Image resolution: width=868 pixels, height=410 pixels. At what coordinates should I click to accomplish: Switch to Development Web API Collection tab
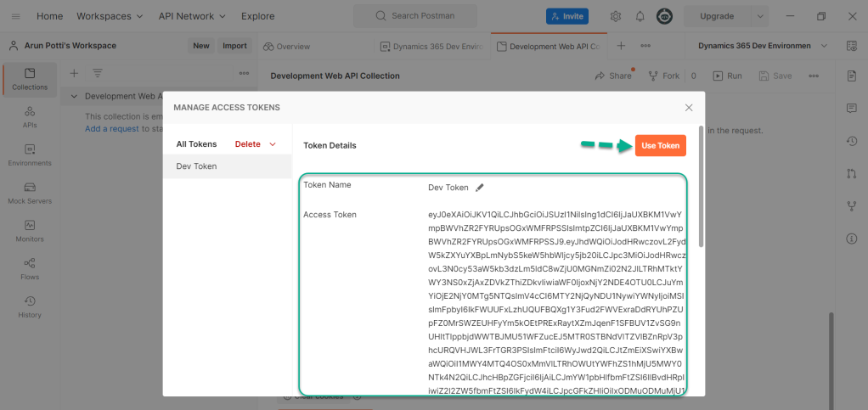click(x=549, y=47)
